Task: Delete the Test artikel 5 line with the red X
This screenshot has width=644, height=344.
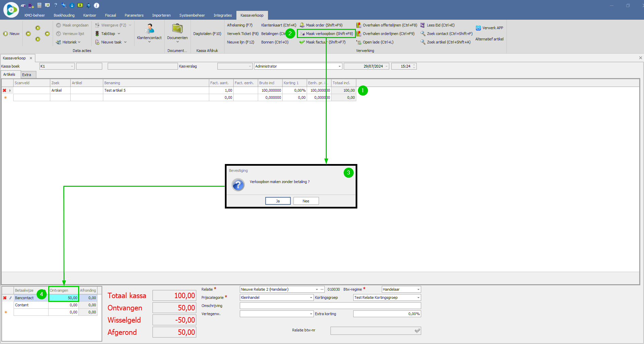Action: click(x=4, y=90)
